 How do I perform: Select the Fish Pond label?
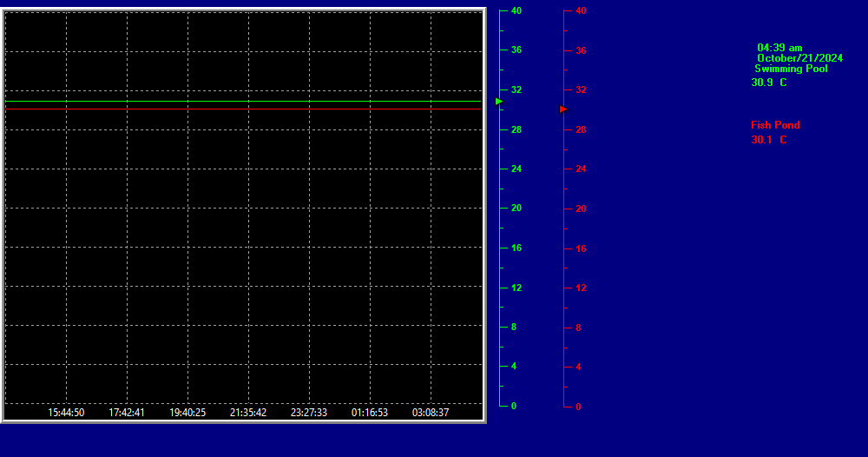(775, 125)
